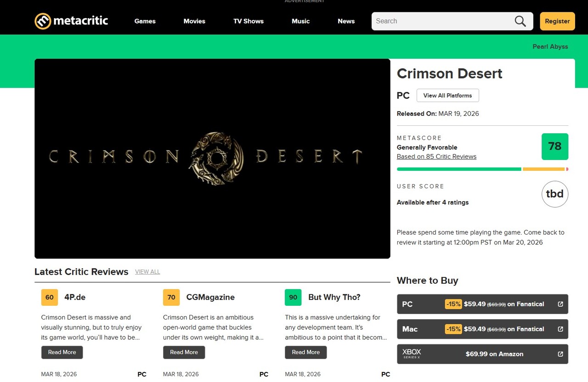The height and width of the screenshot is (382, 588).
Task: Open the Games menu
Action: (x=145, y=21)
